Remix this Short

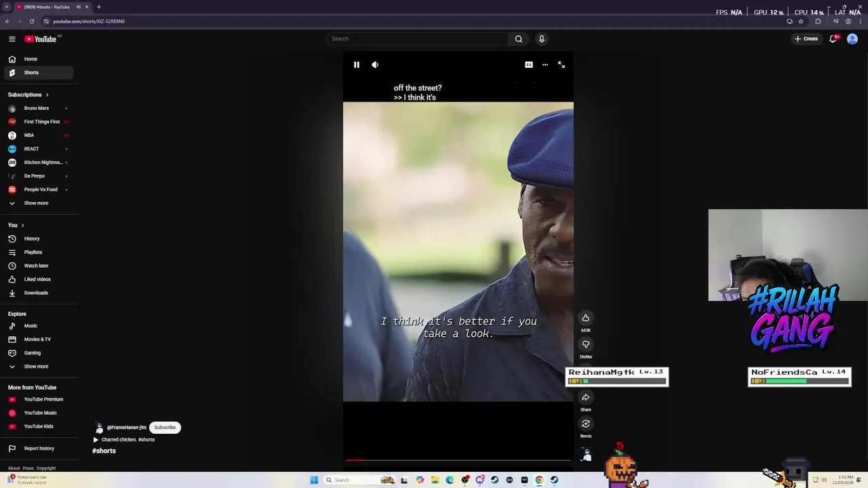pyautogui.click(x=586, y=424)
